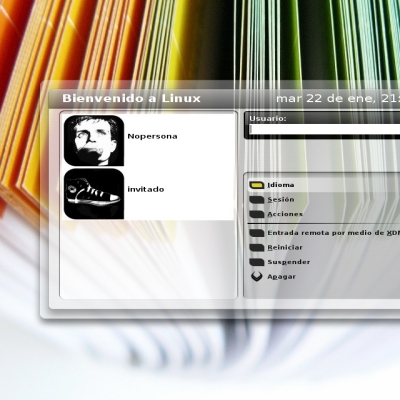Click the date and time display
Image resolution: width=400 pixels, height=400 pixels.
(338, 99)
